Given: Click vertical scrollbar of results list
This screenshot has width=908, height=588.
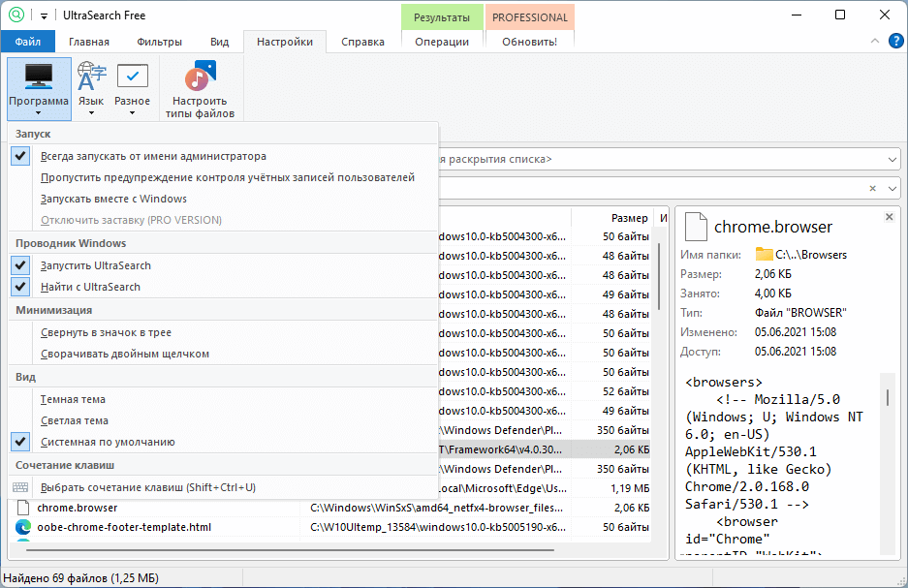Looking at the screenshot, I should point(659,276).
